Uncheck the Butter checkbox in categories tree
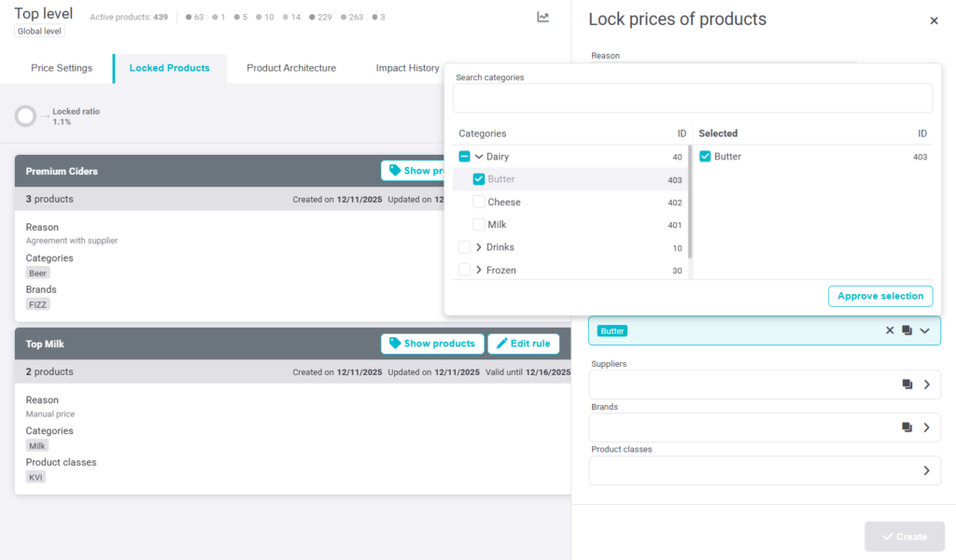The height and width of the screenshot is (560, 956). 479,179
